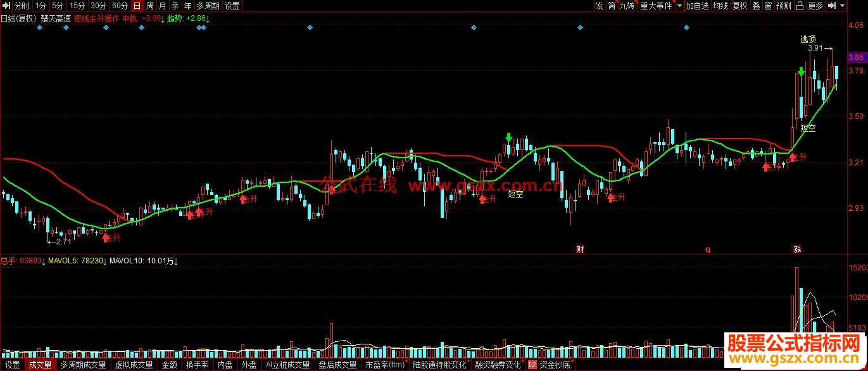This screenshot has height=371, width=868.
Task: Click the MAVOL10 10.01万 value
Action: tap(144, 260)
